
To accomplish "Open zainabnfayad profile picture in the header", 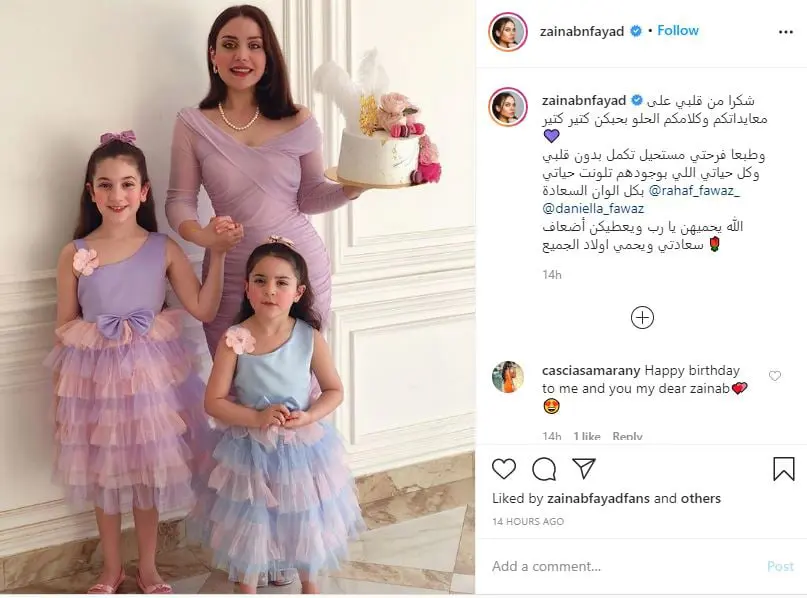I will pos(507,32).
